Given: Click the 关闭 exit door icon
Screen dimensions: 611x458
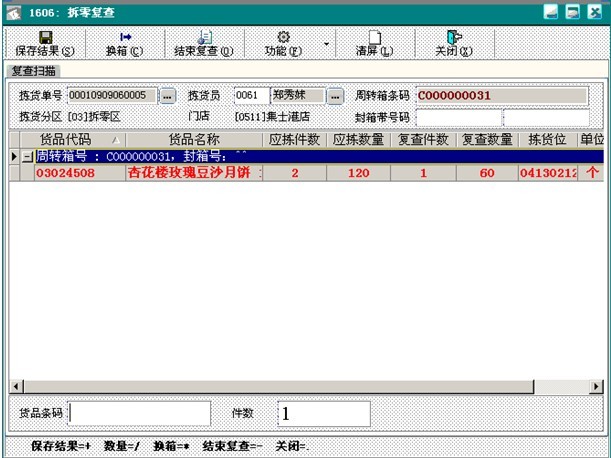Looking at the screenshot, I should 453,37.
